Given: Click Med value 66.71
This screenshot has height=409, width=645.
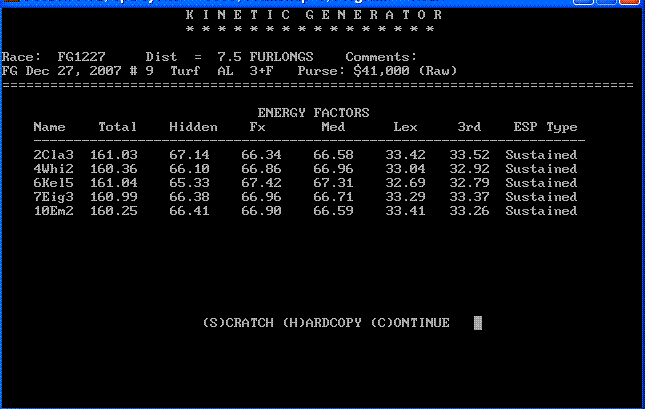Looking at the screenshot, I should (333, 197).
